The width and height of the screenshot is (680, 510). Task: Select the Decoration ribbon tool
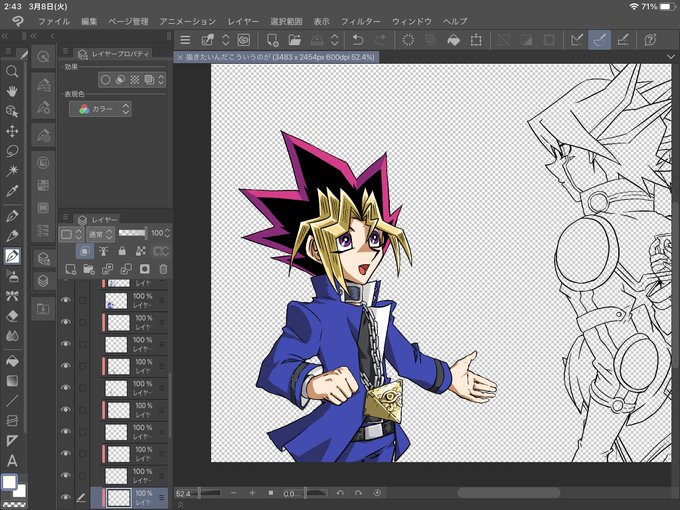tap(12, 296)
